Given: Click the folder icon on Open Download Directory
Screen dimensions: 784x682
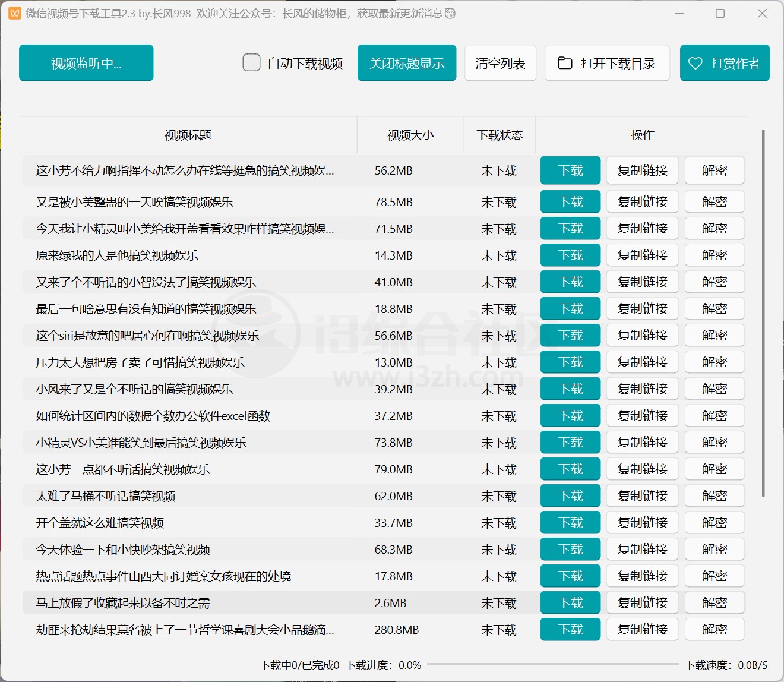Looking at the screenshot, I should tap(565, 63).
